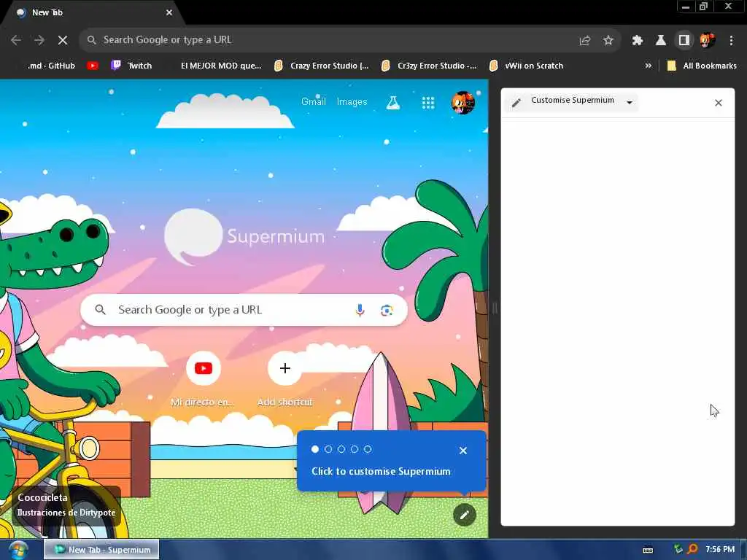Image resolution: width=747 pixels, height=560 pixels.
Task: Close the Customise Supermium side panel
Action: pos(719,103)
